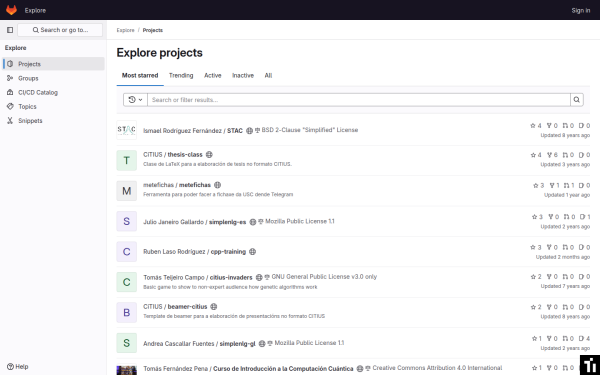Click the STAC star count icon
Screen dimensions: 600x375
pos(533,126)
